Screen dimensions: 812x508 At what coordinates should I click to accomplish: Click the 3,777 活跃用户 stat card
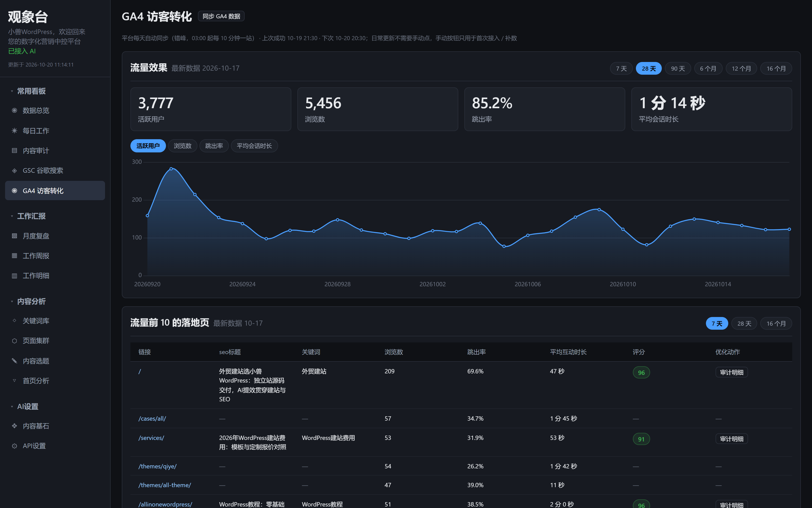click(211, 109)
